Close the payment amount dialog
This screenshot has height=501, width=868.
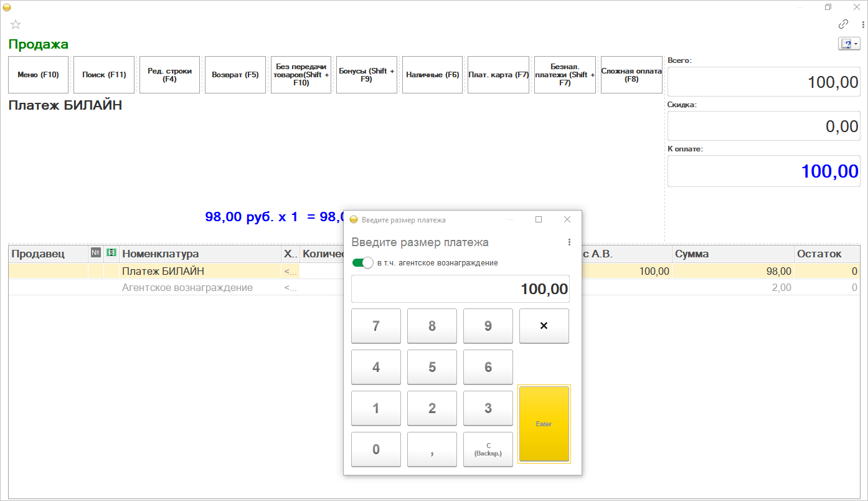point(567,219)
